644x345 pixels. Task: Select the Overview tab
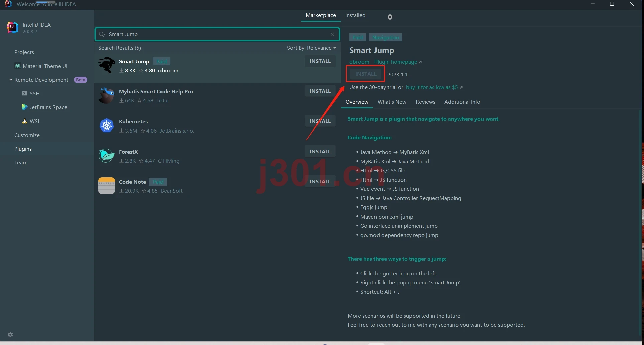(357, 102)
